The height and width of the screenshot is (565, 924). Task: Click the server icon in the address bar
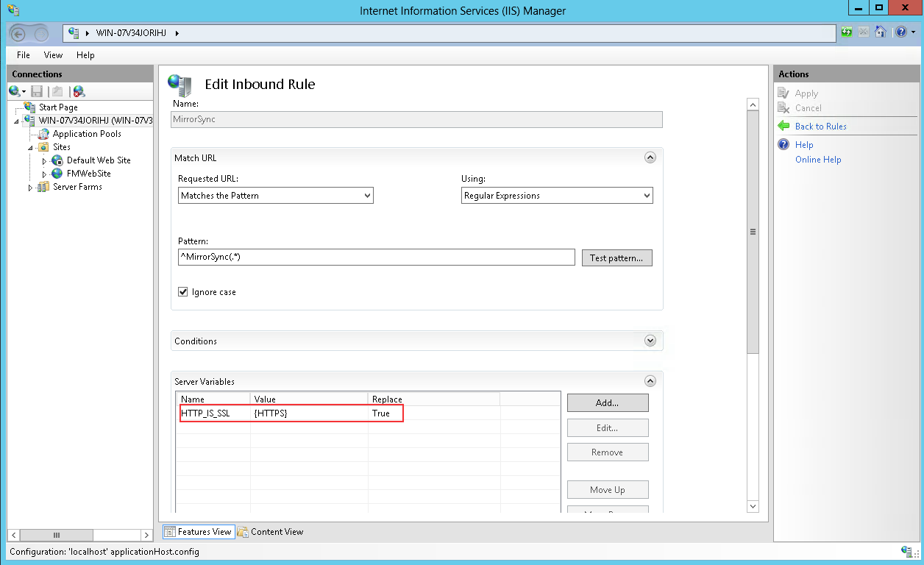coord(74,33)
